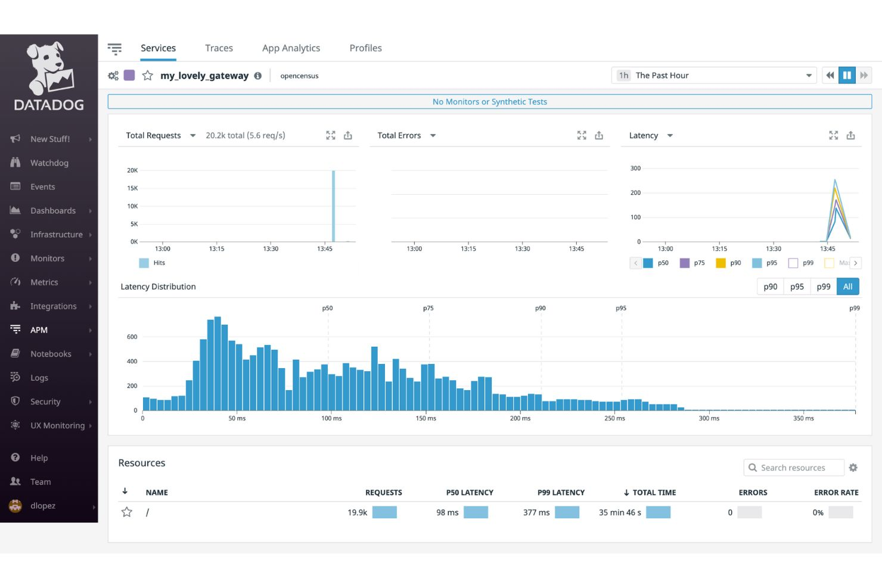The height and width of the screenshot is (588, 882).
Task: Export the Total Requests graph
Action: pyautogui.click(x=348, y=135)
